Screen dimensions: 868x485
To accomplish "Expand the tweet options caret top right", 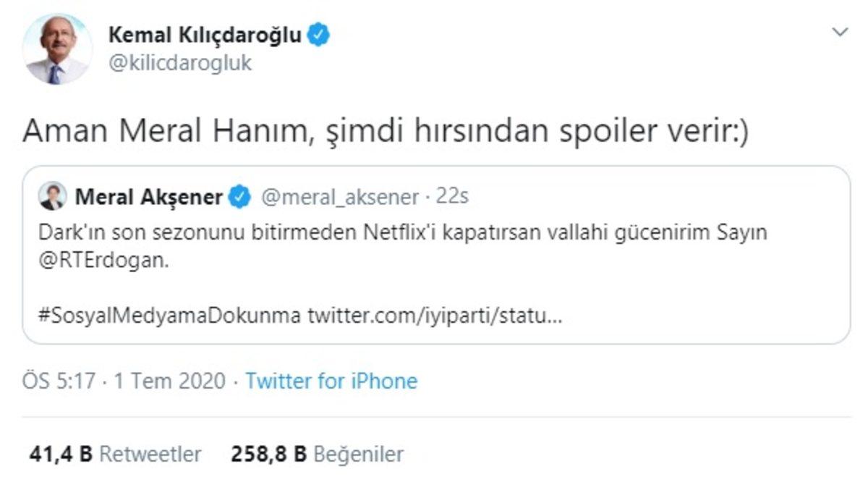I will [x=840, y=32].
